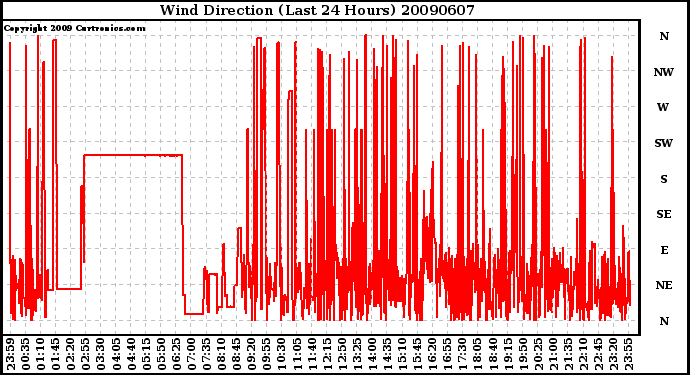Click the chart title "Wind Direction (Last 24 Hours) 20090607"
Screen dimensions: 690x375
317,10
